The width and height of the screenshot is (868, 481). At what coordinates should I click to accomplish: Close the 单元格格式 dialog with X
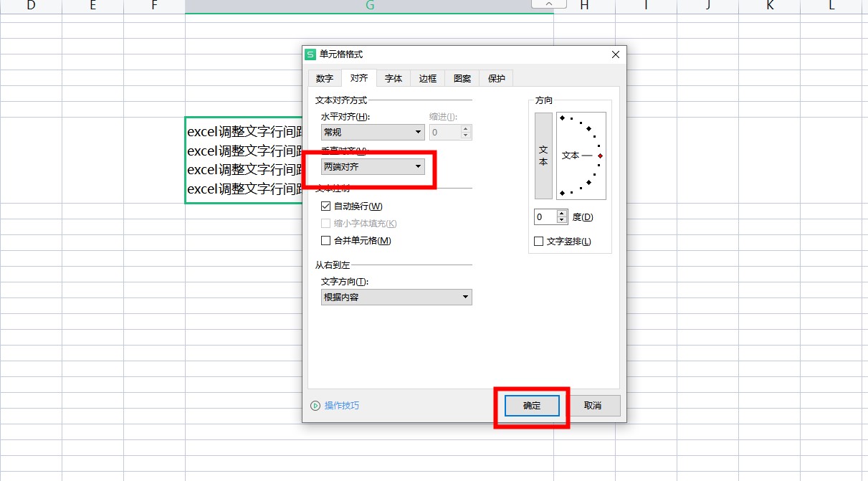(615, 54)
